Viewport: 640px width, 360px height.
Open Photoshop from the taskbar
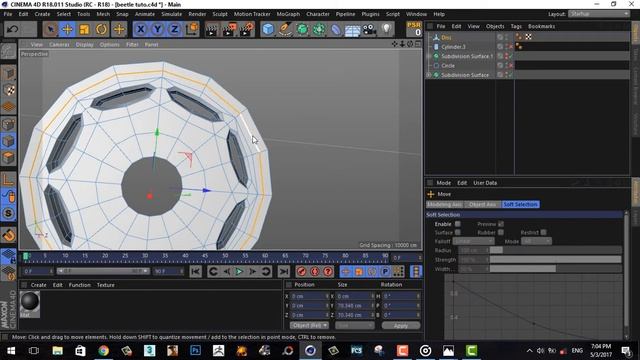[196, 351]
